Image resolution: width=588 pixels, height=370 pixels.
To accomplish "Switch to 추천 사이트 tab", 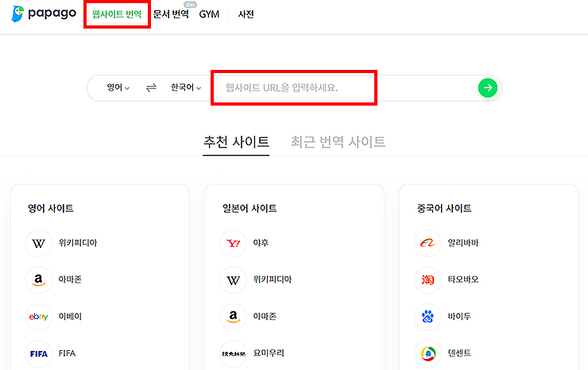I will 236,141.
